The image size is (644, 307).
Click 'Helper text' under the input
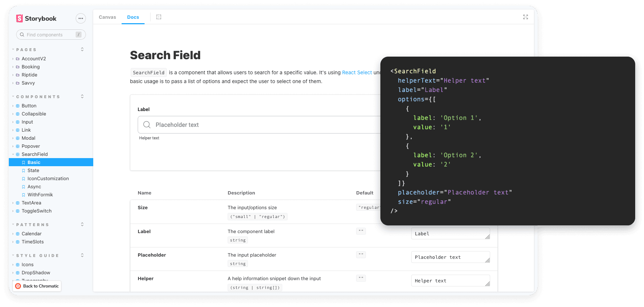[149, 138]
